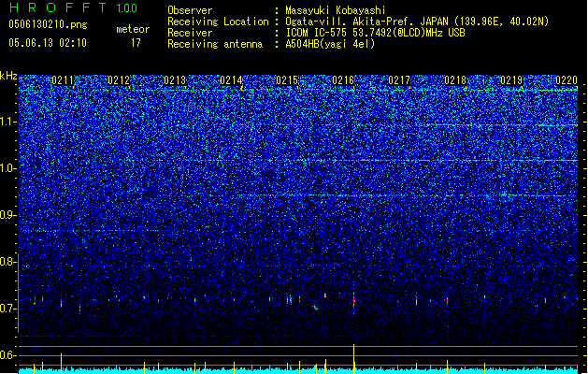The height and width of the screenshot is (374, 588).
Task: Select observer name Masayuki Kobayashi
Action: [x=336, y=10]
